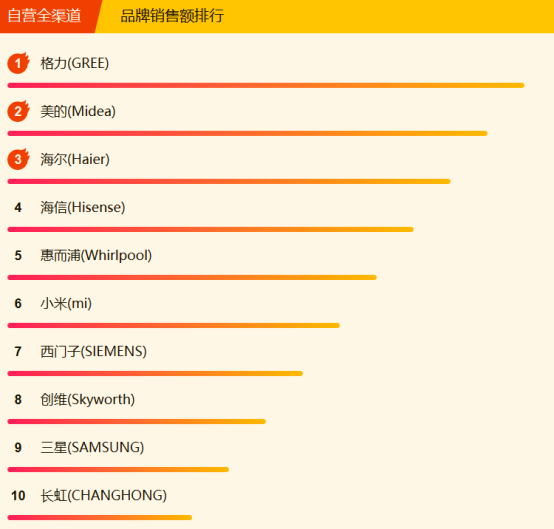Open the 格力(GREE) brand link
This screenshot has width=554, height=529.
[x=75, y=63]
